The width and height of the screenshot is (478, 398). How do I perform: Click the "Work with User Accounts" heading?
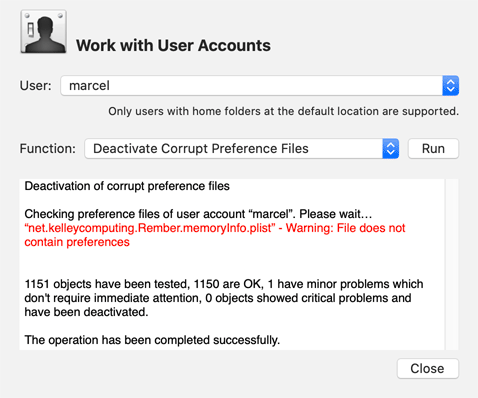point(173,45)
